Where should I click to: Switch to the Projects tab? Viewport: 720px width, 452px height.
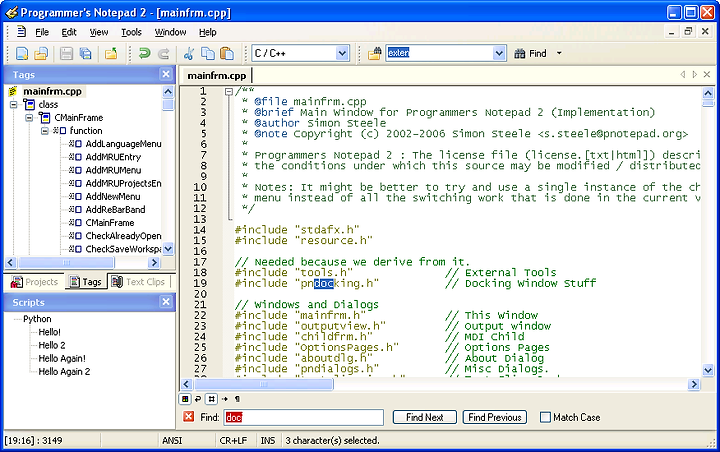(x=35, y=282)
